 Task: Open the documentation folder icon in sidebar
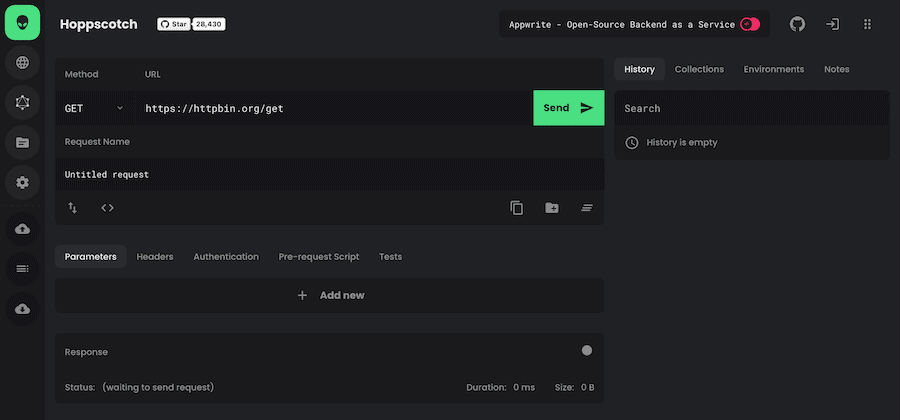[22, 142]
